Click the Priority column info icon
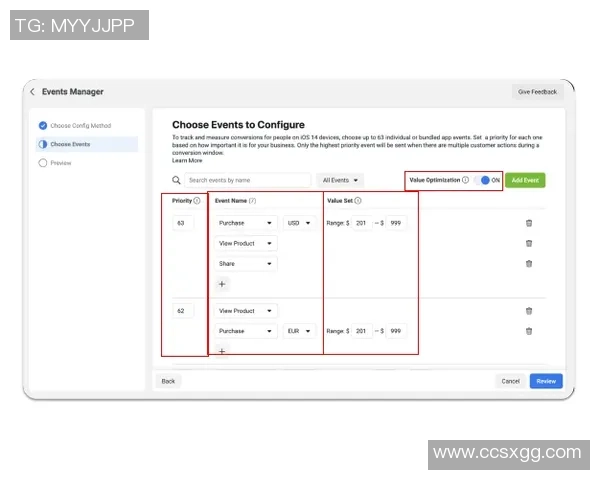600x480 pixels. click(x=197, y=201)
